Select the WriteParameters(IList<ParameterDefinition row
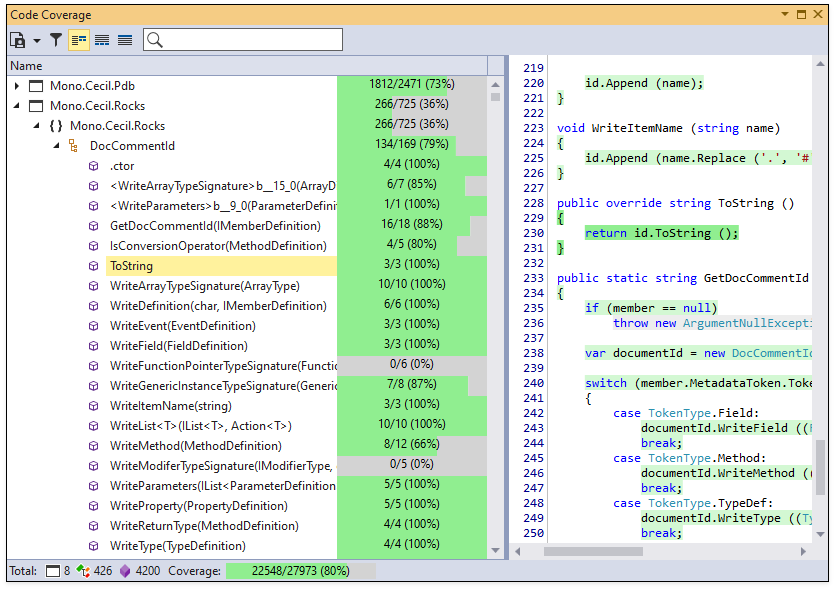The height and width of the screenshot is (590, 835). [223, 486]
